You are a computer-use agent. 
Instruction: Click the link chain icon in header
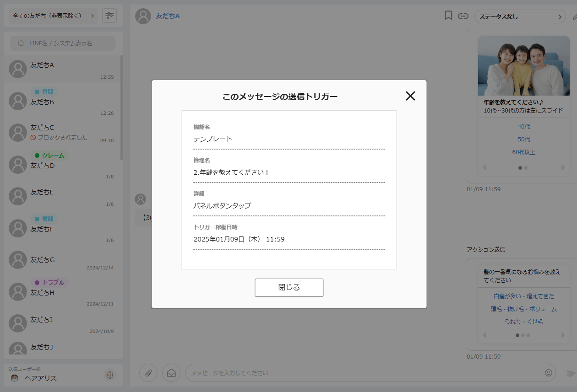tap(463, 16)
